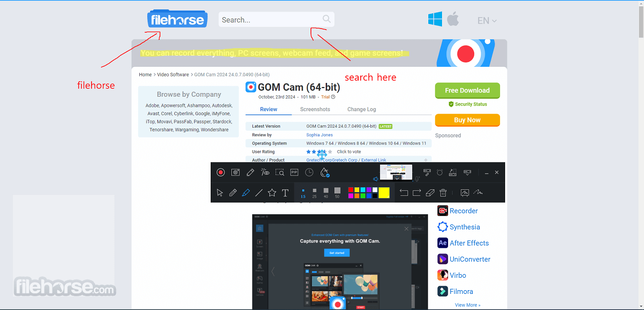Select the highlighter pen tool

[246, 193]
